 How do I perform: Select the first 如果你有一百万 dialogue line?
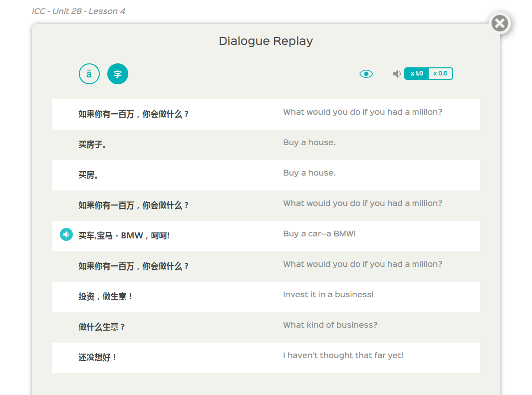133,114
